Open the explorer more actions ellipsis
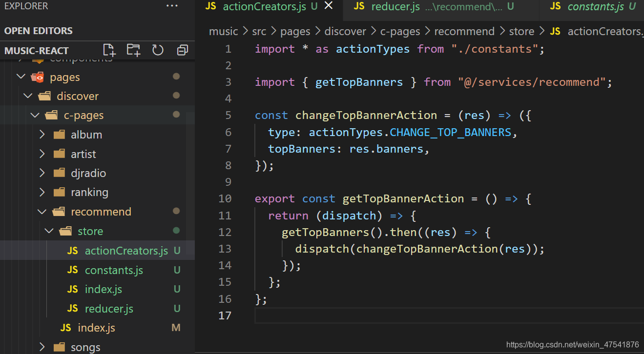 (172, 6)
